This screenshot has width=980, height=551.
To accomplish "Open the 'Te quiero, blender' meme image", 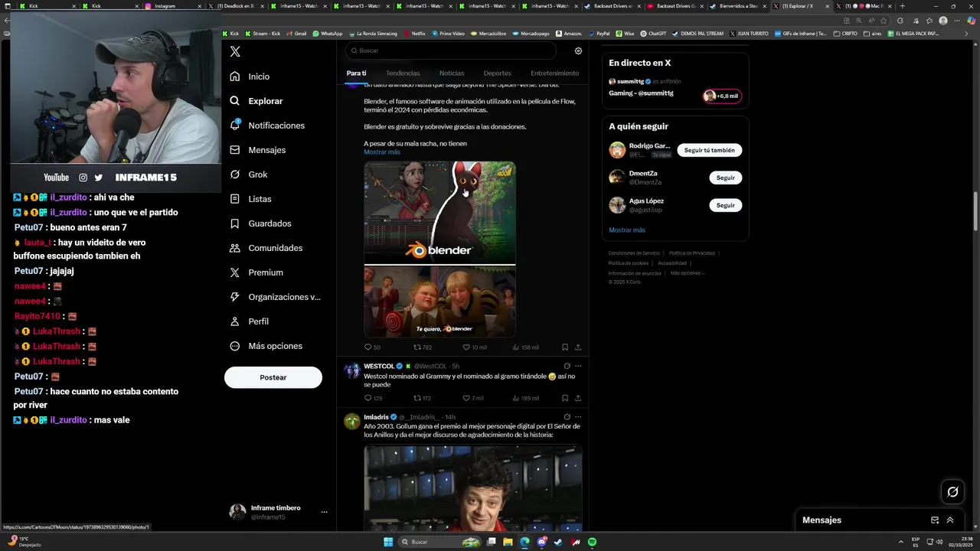I will [x=439, y=302].
